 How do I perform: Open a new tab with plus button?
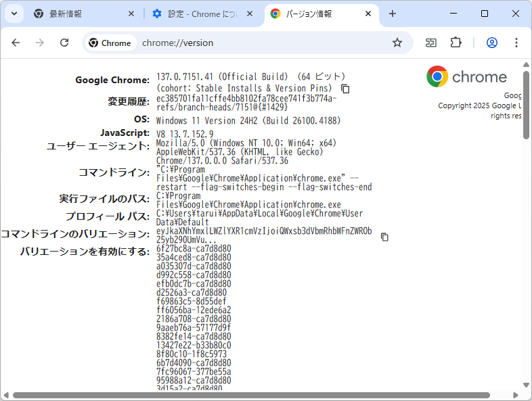tap(393, 14)
